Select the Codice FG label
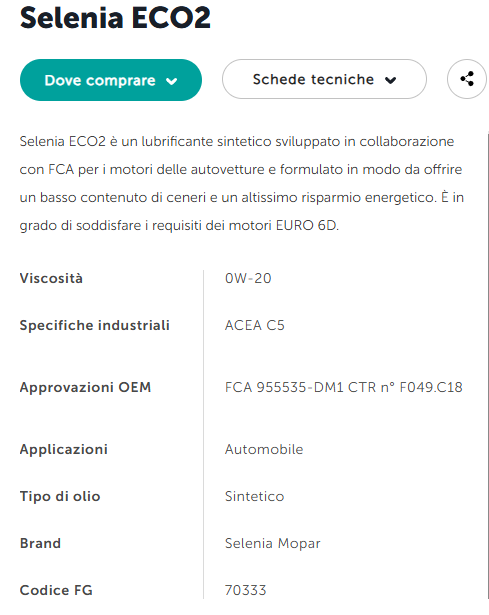 56,590
